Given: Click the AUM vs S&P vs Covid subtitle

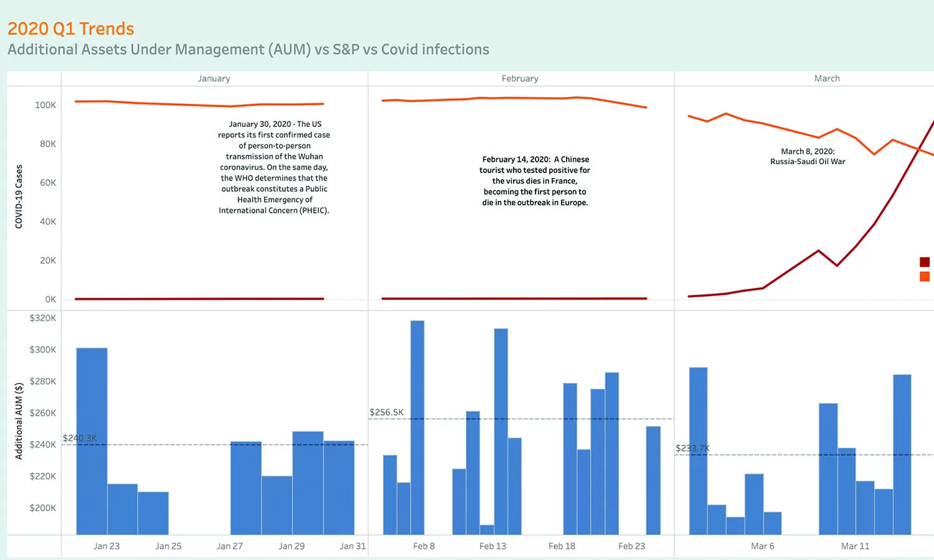Looking at the screenshot, I should pyautogui.click(x=248, y=49).
